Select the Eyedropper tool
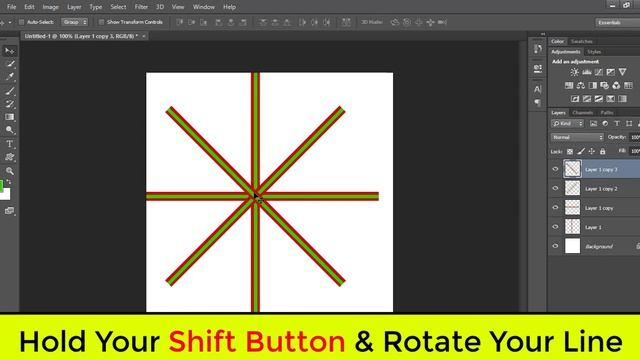 [9, 77]
